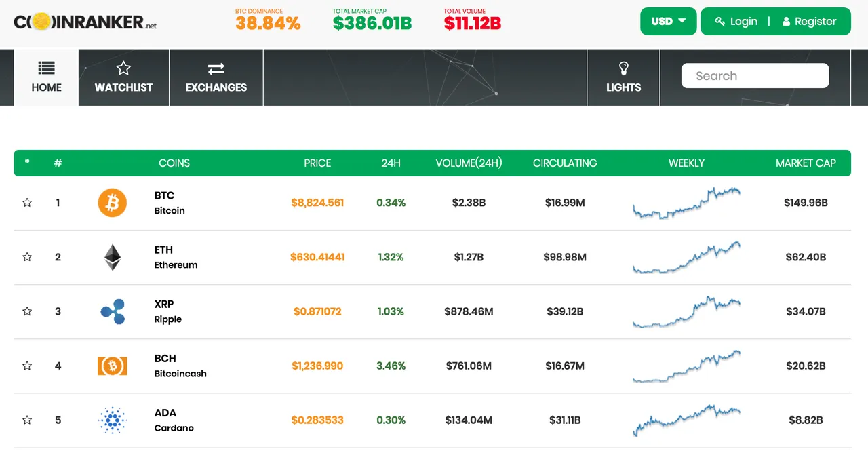
Task: Open the Ethereum weekly chart
Action: (686, 257)
